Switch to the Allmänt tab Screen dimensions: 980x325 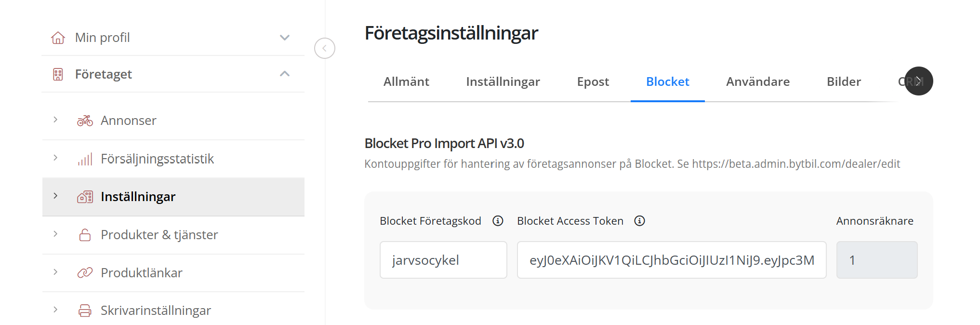point(406,82)
